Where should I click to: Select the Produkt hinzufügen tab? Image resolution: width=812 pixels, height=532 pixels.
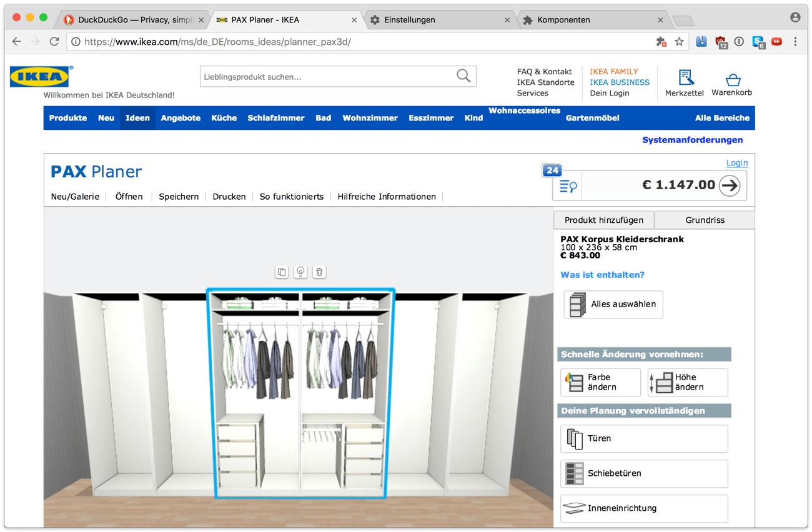[x=603, y=220]
